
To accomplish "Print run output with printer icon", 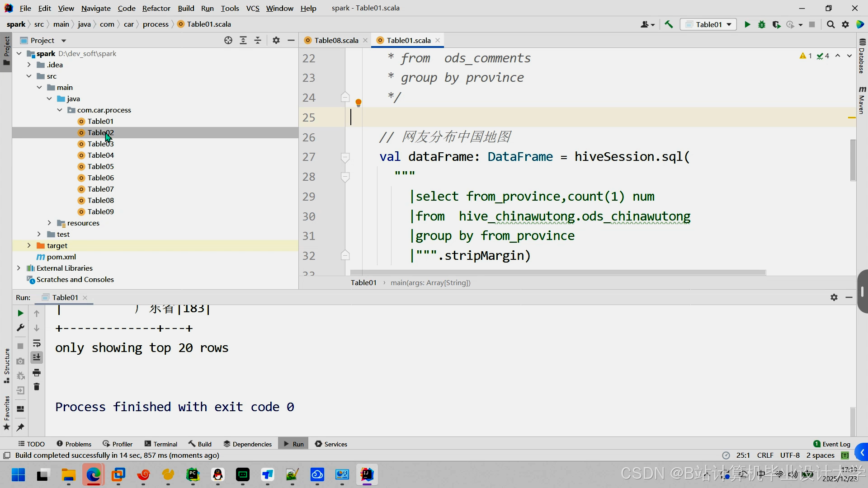I will click(x=37, y=373).
